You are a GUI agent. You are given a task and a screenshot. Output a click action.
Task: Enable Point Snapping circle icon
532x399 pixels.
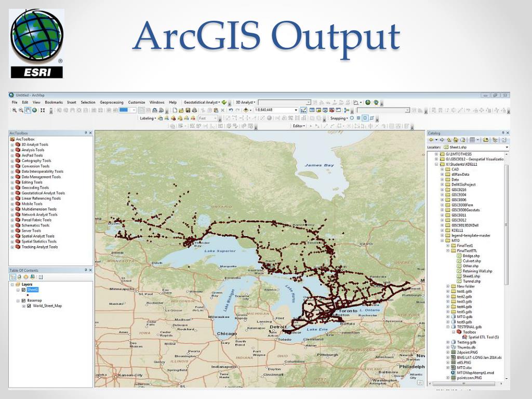(352, 118)
